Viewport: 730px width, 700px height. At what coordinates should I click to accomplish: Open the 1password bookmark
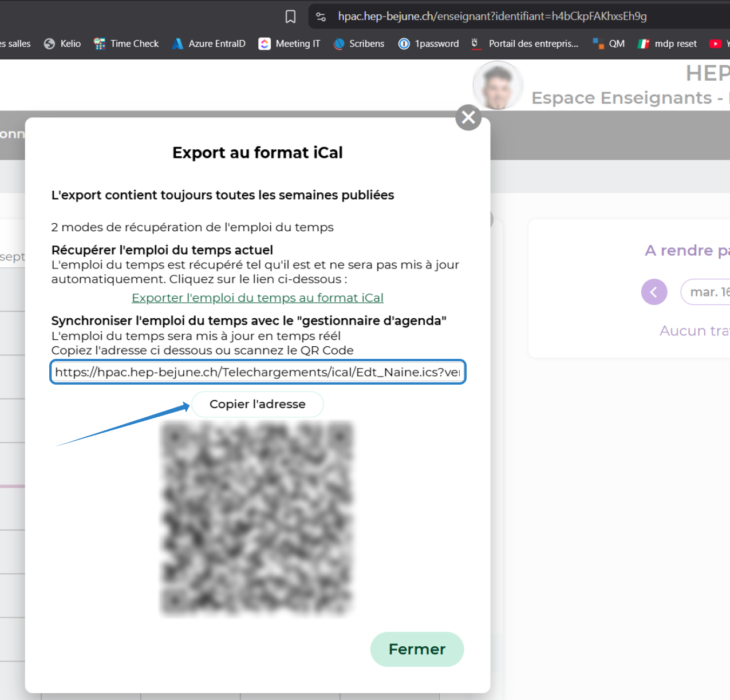tap(429, 43)
